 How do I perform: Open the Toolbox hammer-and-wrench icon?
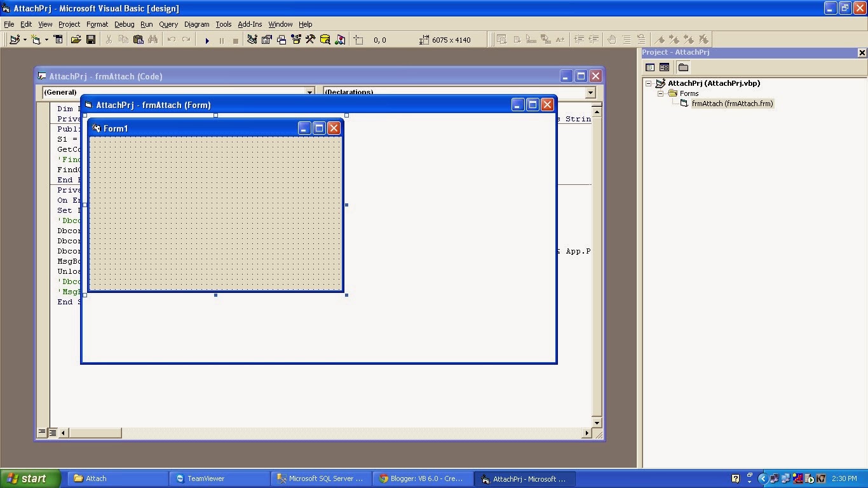pyautogui.click(x=310, y=39)
